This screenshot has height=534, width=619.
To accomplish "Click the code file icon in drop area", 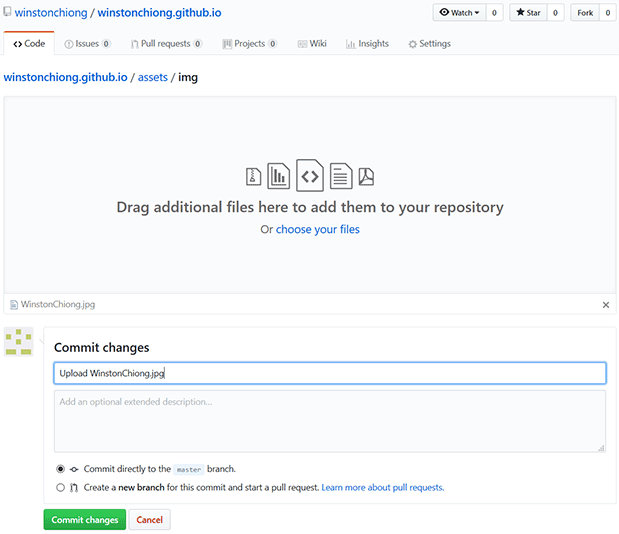I will click(x=310, y=175).
